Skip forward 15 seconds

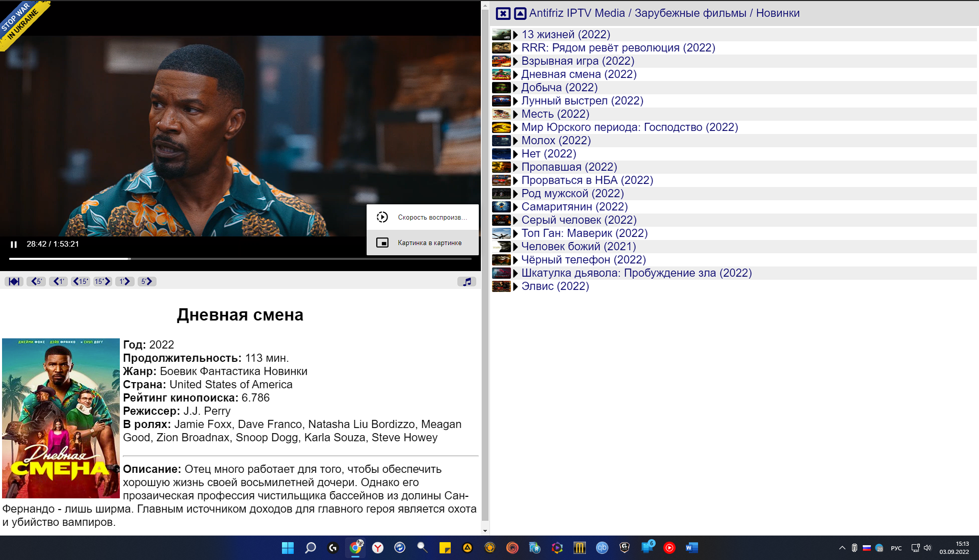coord(102,281)
